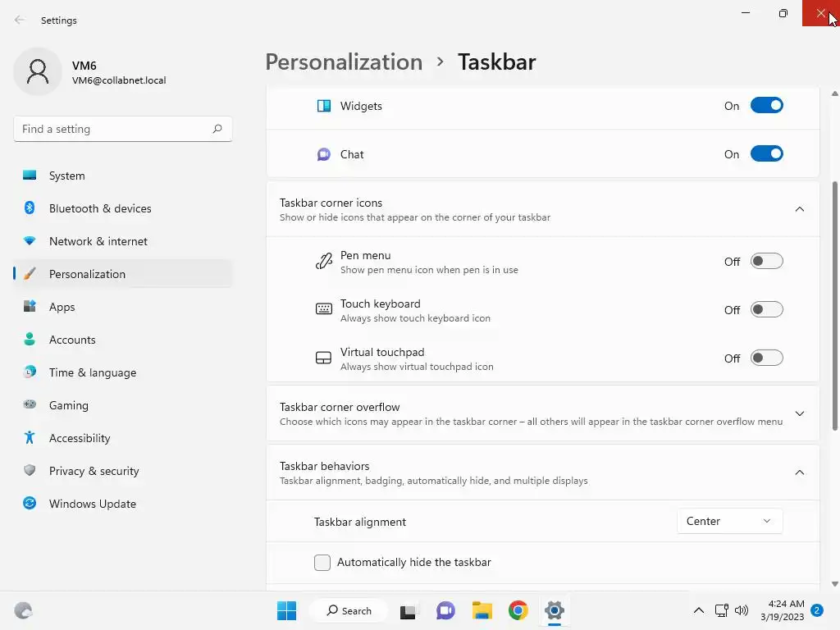This screenshot has height=630, width=840.
Task: Open the clock showing 4:24 AM
Action: pyautogui.click(x=783, y=610)
